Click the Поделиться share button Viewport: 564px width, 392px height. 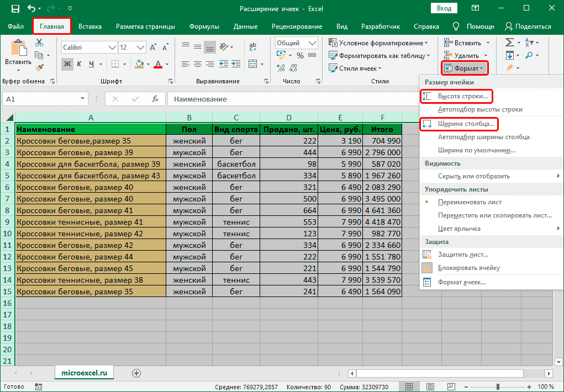tap(528, 27)
